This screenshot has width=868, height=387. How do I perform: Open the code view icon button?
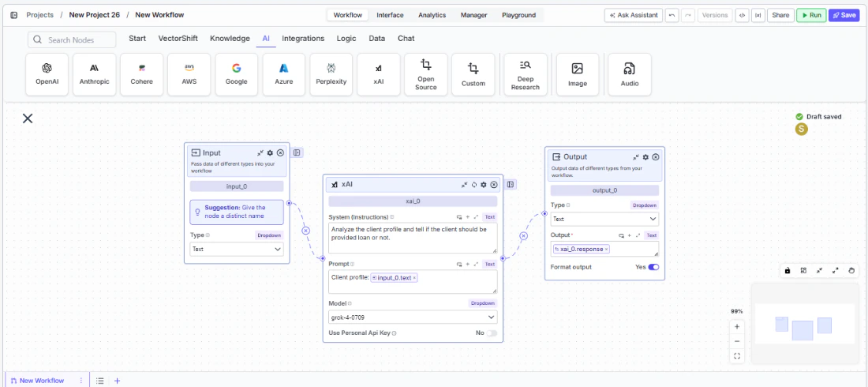click(x=741, y=15)
